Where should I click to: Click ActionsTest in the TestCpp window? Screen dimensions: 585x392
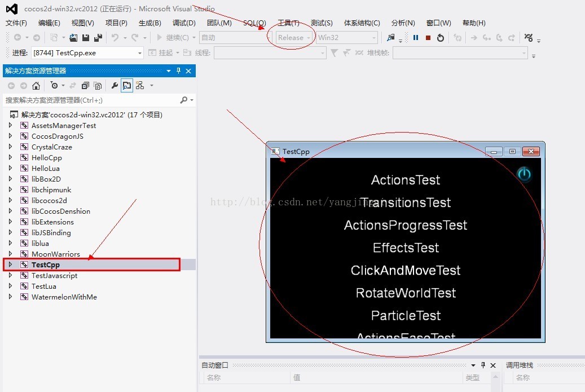(x=406, y=180)
